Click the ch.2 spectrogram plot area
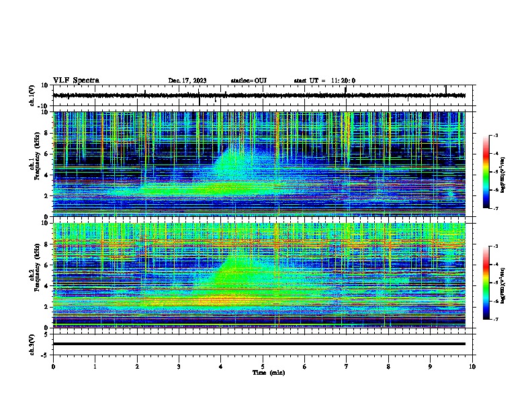 pyautogui.click(x=259, y=275)
